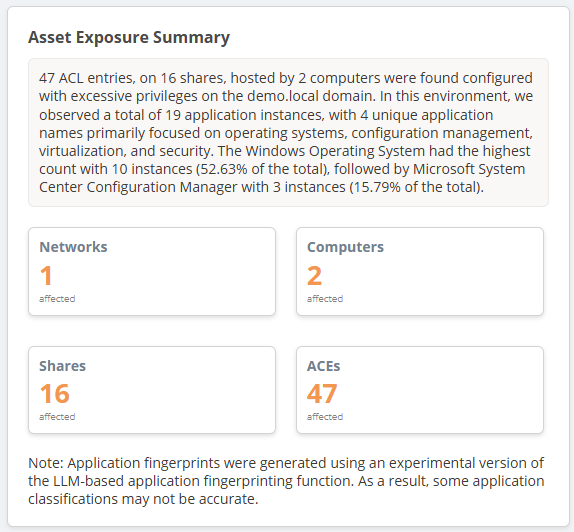Click the Shares count number 16
The image size is (574, 532).
(55, 394)
